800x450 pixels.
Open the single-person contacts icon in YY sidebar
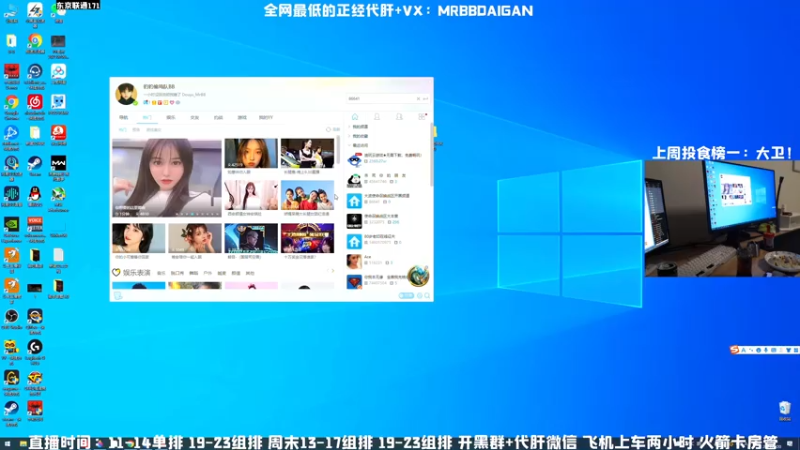coord(377,117)
